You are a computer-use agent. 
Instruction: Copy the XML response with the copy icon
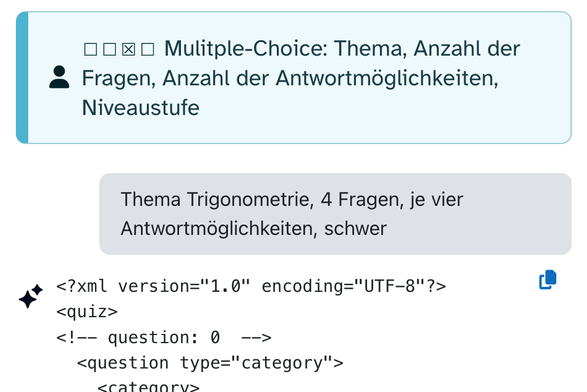(547, 280)
